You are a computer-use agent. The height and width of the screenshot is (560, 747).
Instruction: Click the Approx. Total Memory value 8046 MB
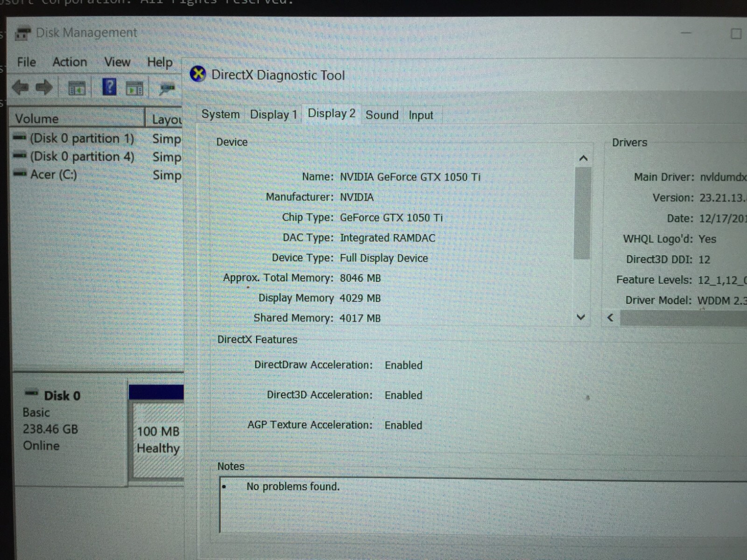360,278
